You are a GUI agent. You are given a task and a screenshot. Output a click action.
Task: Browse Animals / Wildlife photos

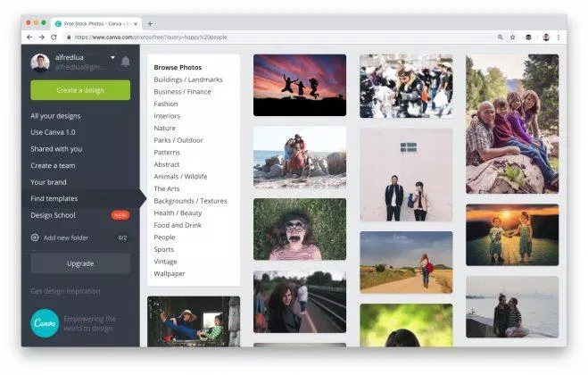tap(180, 177)
